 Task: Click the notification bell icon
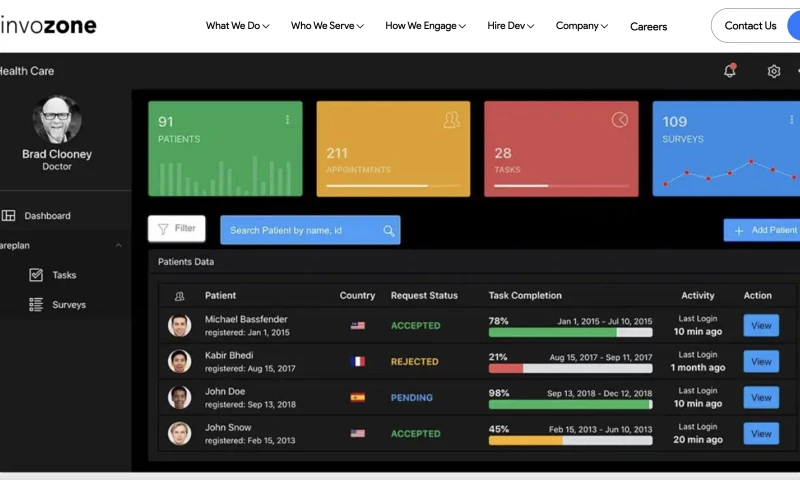[x=730, y=71]
